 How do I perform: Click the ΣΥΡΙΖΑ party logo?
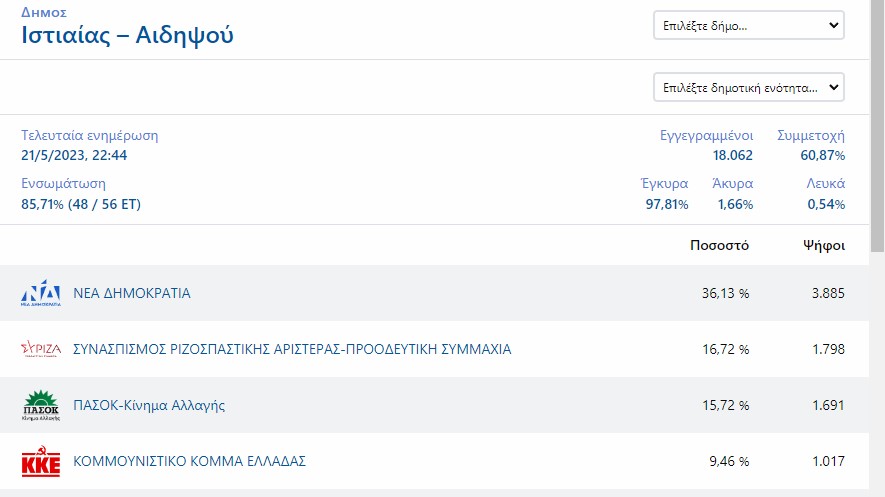point(41,349)
